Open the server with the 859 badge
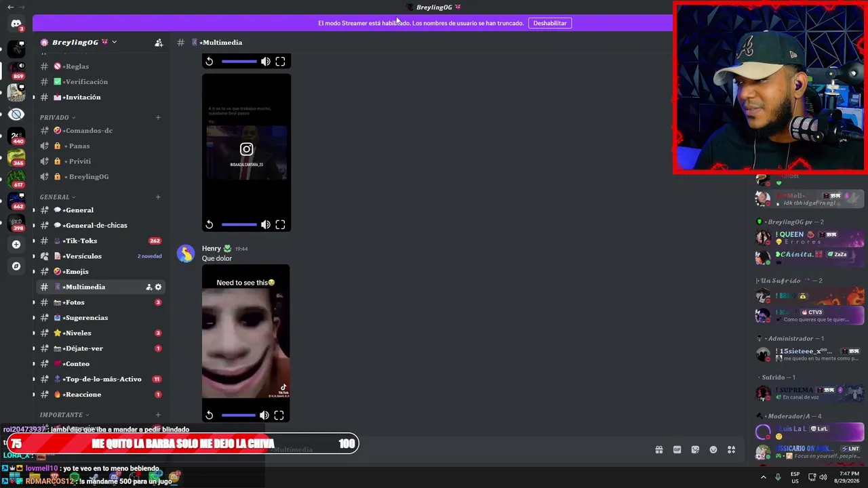868x488 pixels. click(x=16, y=70)
